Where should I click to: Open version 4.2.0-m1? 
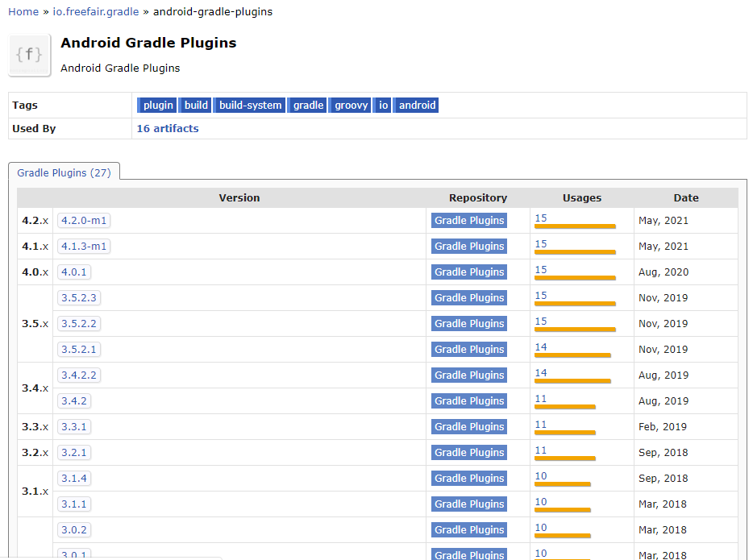click(x=84, y=220)
